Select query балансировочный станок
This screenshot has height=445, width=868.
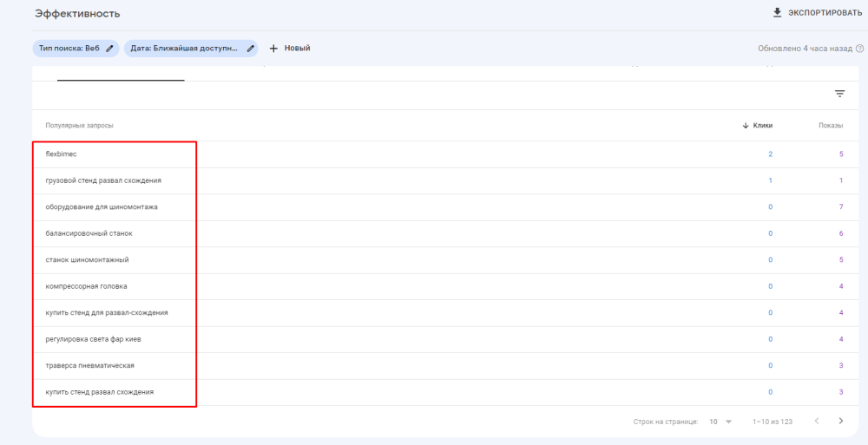89,233
